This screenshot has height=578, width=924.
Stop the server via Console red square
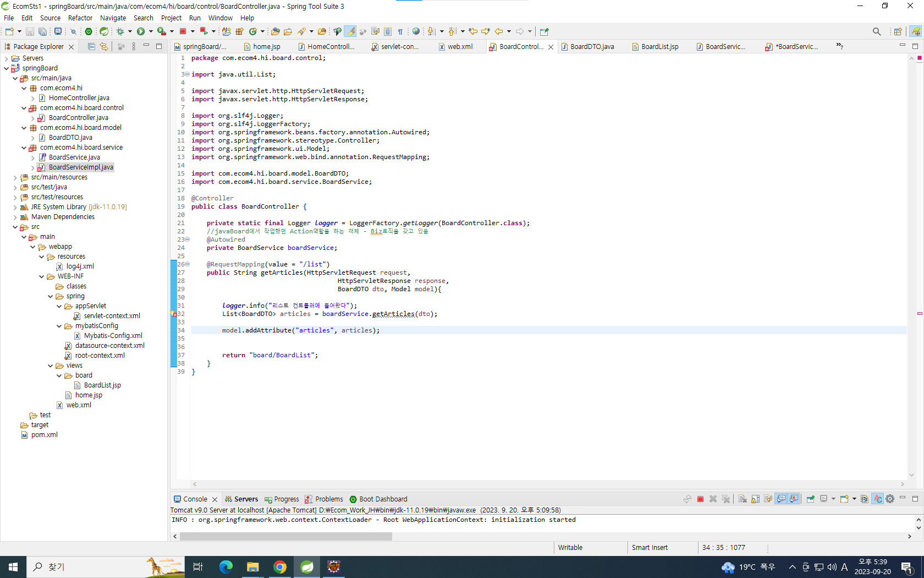coord(700,499)
